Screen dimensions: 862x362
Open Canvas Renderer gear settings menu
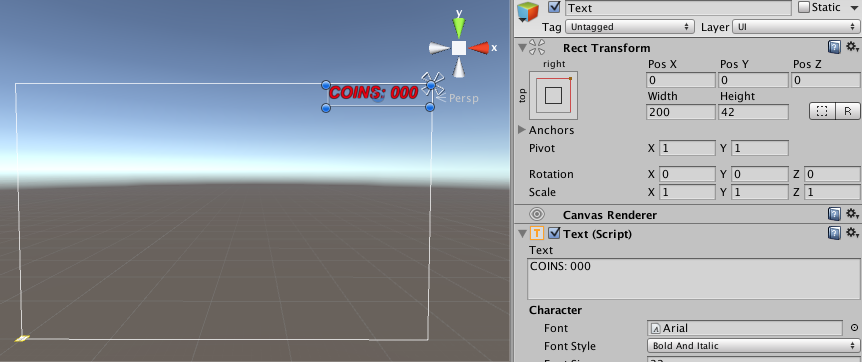[852, 214]
